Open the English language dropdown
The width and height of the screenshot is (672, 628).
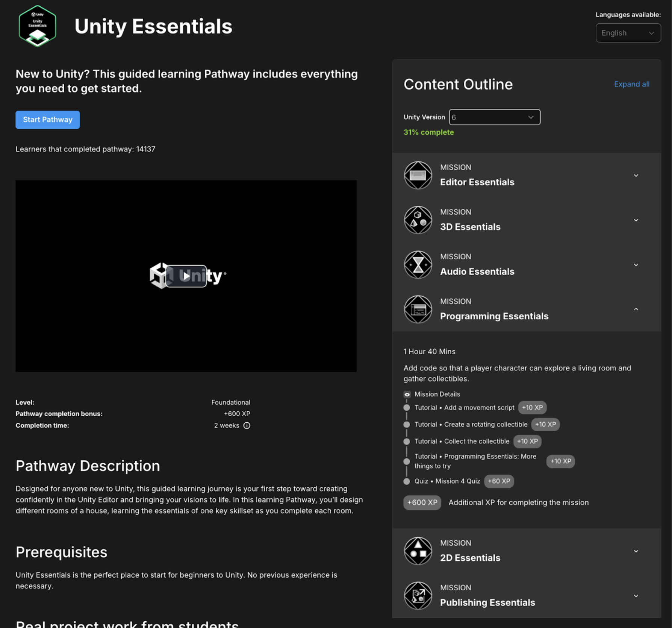[628, 33]
